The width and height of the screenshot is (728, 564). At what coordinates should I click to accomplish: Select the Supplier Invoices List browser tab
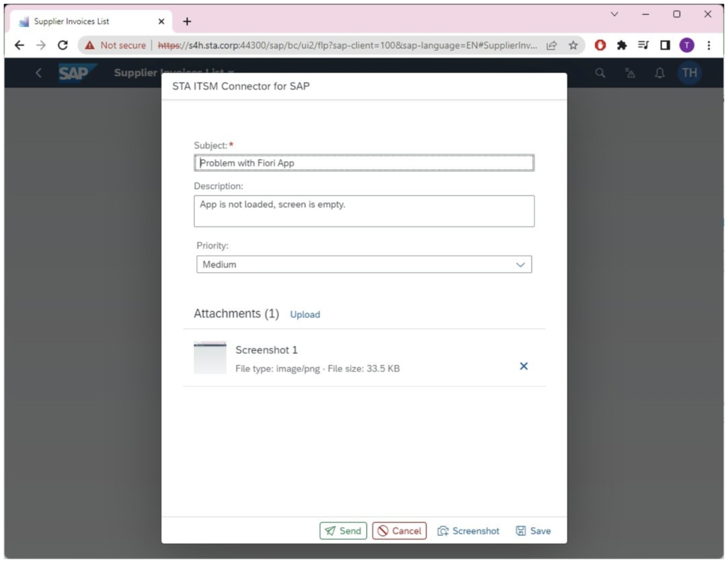click(92, 21)
